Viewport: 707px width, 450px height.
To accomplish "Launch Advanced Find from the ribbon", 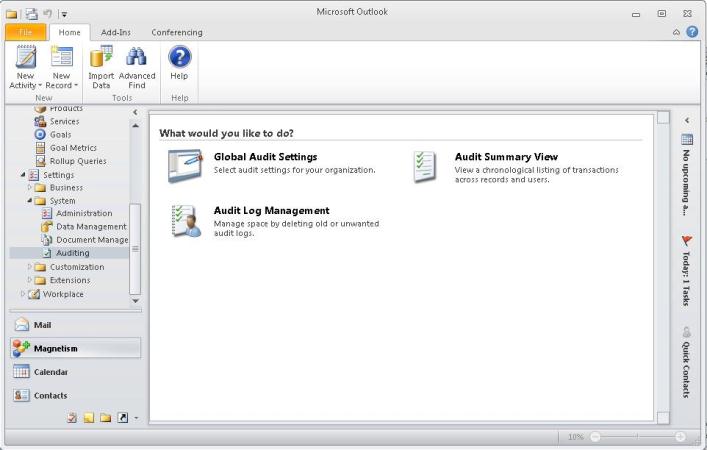I will 137,60.
